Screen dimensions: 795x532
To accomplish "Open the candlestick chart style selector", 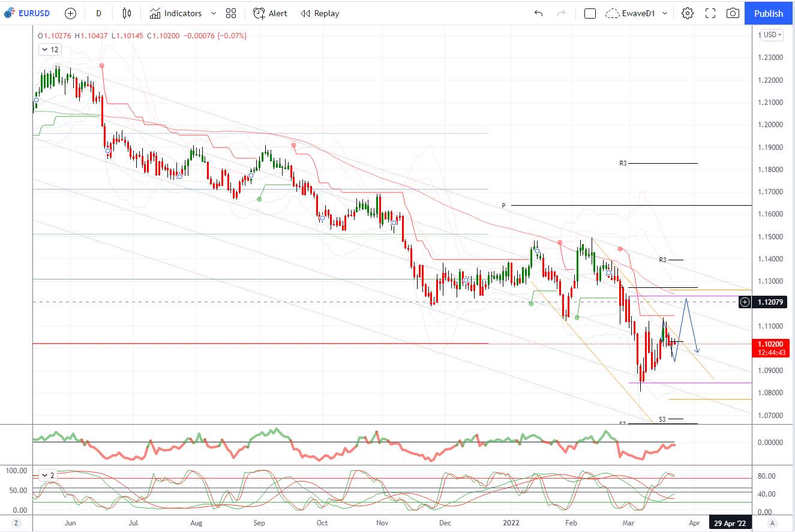I will coord(126,13).
